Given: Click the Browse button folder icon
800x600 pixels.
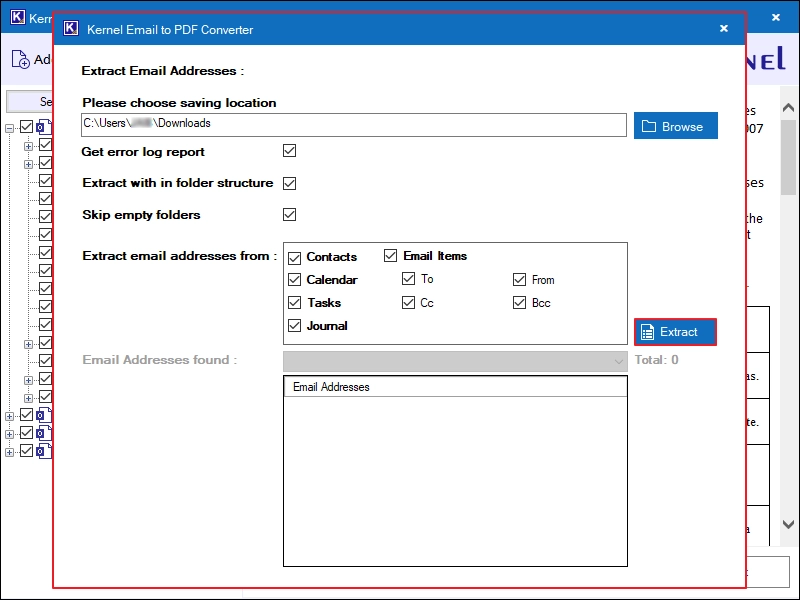Looking at the screenshot, I should (x=648, y=126).
